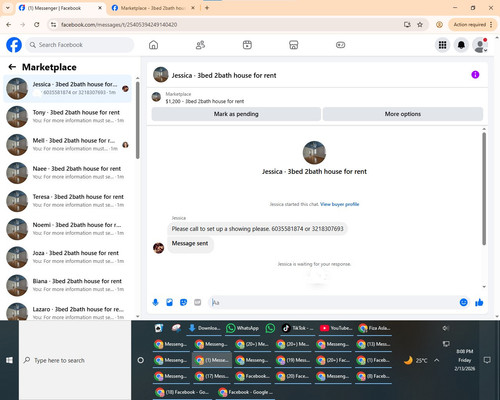The width and height of the screenshot is (500, 400).
Task: Bookmark this page with the star
Action: (x=420, y=24)
